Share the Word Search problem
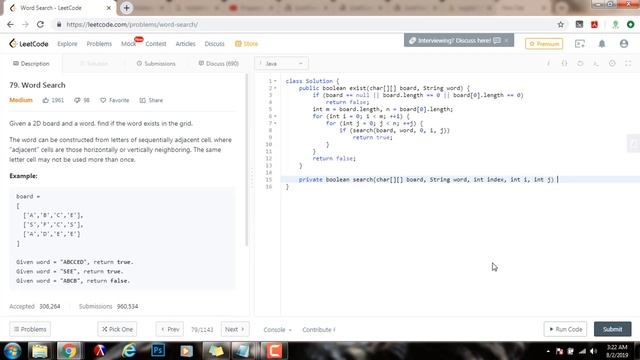Viewport: 640px width, 360px height. [151, 100]
